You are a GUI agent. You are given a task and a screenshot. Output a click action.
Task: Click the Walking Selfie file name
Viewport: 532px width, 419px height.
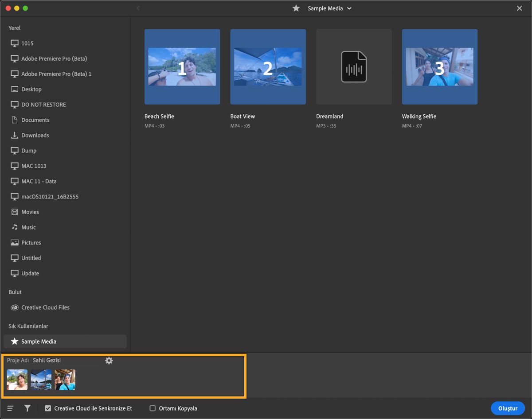tap(419, 116)
